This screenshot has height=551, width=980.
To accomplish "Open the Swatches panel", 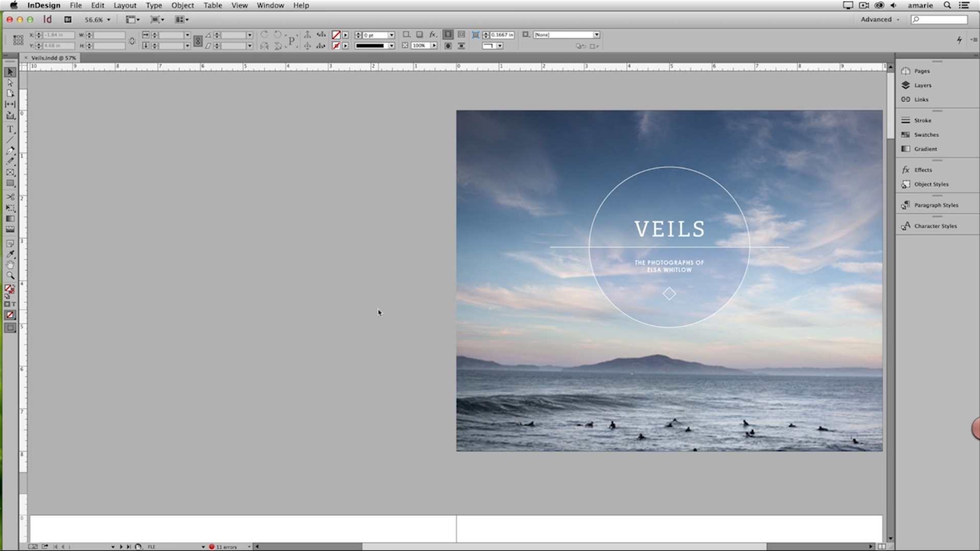I will 926,135.
